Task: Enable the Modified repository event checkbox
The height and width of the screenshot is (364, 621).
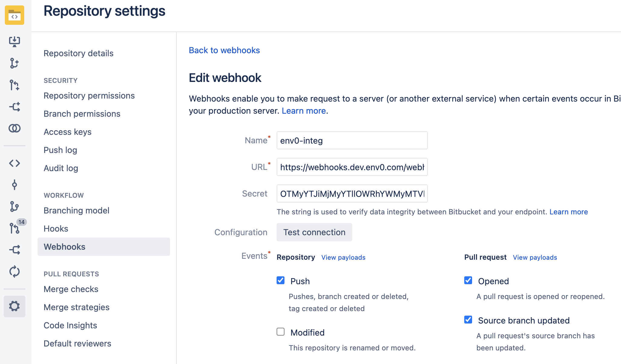Action: coord(281,332)
